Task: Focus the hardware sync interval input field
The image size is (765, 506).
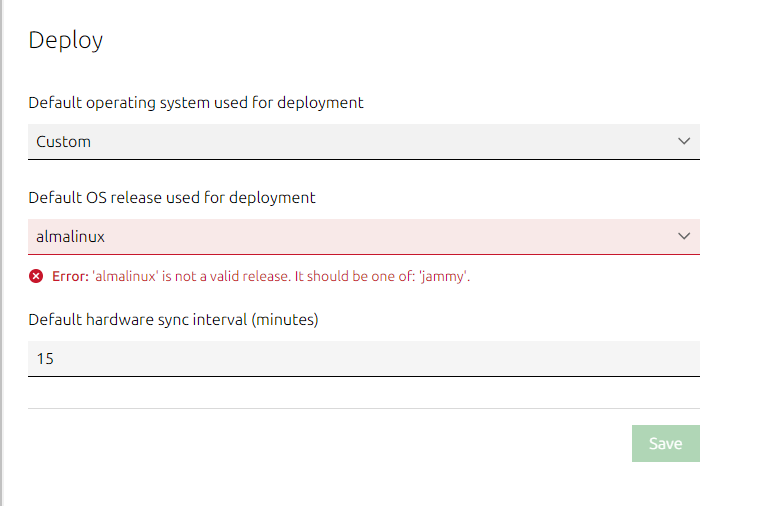Action: click(x=363, y=358)
